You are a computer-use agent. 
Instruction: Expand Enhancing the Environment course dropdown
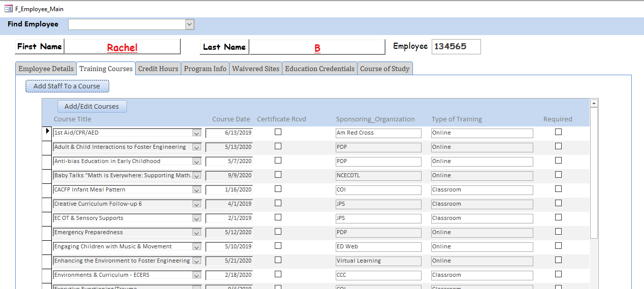click(197, 261)
